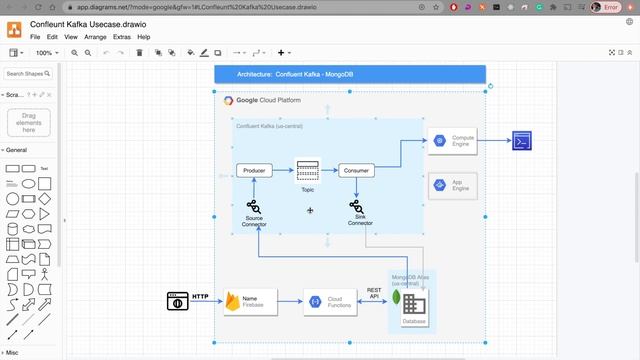The width and height of the screenshot is (640, 360).
Task: Click the draw.io logo icon
Action: point(14,30)
